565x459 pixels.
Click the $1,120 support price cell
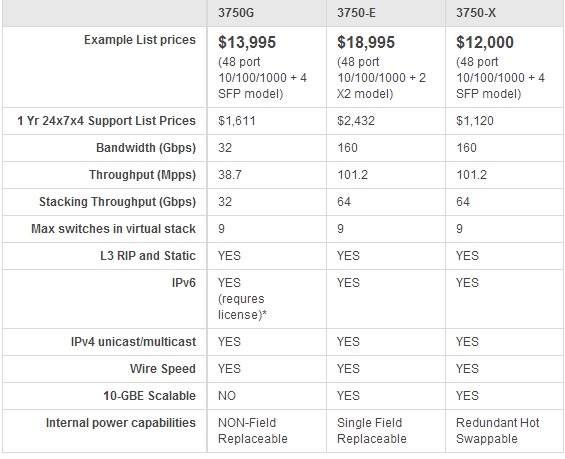(505, 121)
